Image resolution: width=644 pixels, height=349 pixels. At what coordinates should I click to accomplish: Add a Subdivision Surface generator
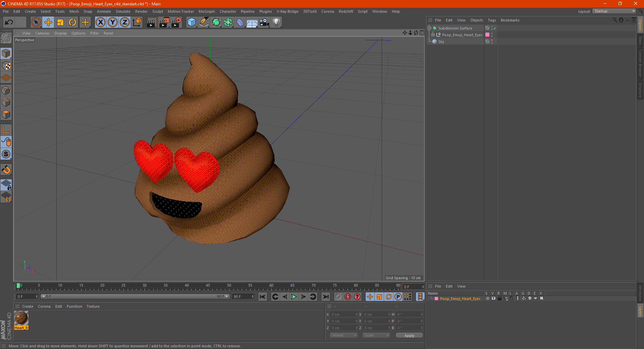tap(216, 22)
